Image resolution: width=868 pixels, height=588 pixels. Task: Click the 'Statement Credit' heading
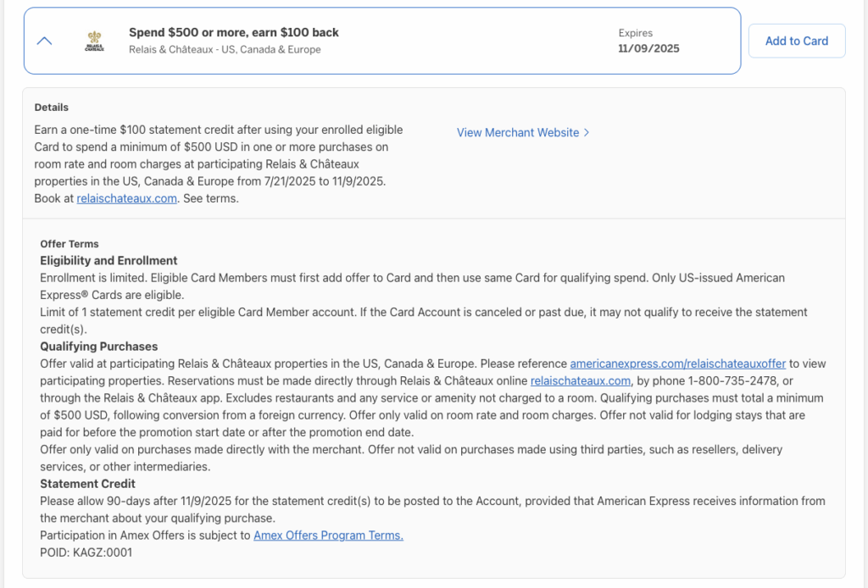point(87,484)
